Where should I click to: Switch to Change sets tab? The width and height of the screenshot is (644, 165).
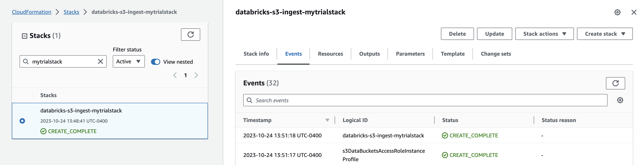(496, 54)
